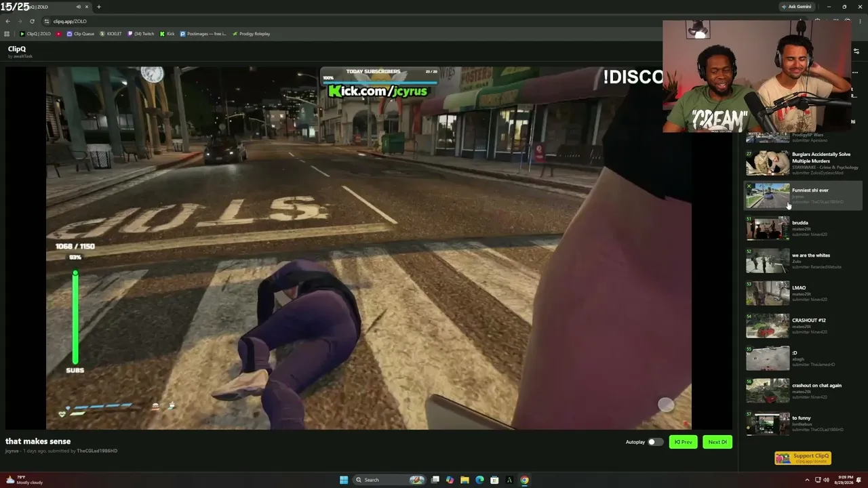
Task: Open the clock and date flyout
Action: 843,480
